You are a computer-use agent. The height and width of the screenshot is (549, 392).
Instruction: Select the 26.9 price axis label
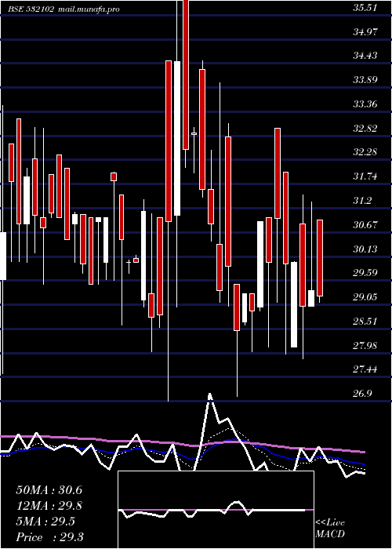tap(362, 393)
